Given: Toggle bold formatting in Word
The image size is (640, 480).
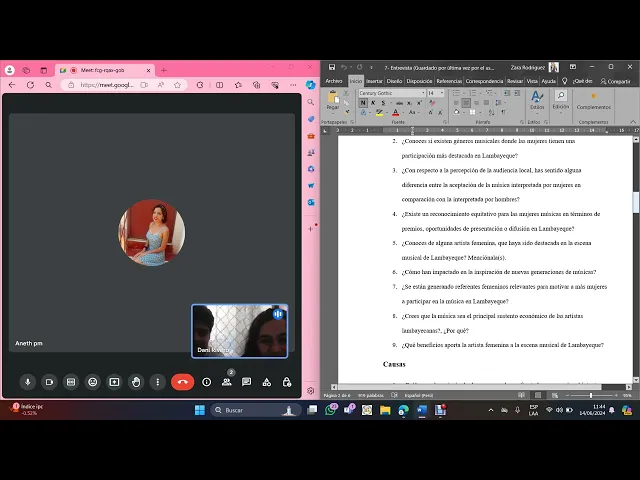Looking at the screenshot, I should point(363,103).
